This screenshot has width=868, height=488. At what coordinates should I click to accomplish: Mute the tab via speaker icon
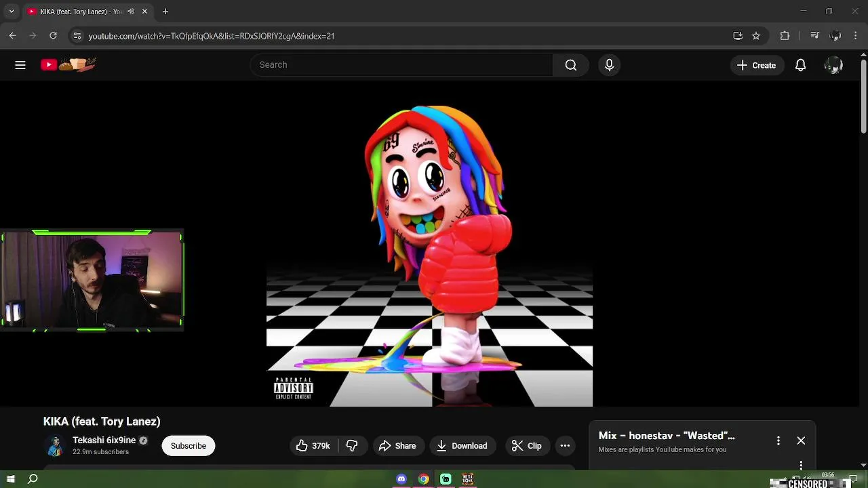pos(130,12)
